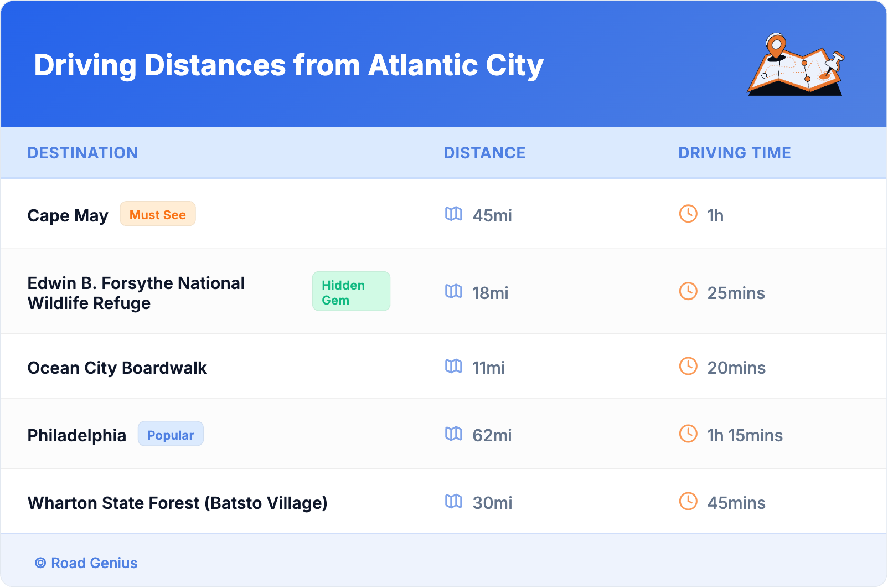
Task: Click the Must See badge
Action: [158, 214]
